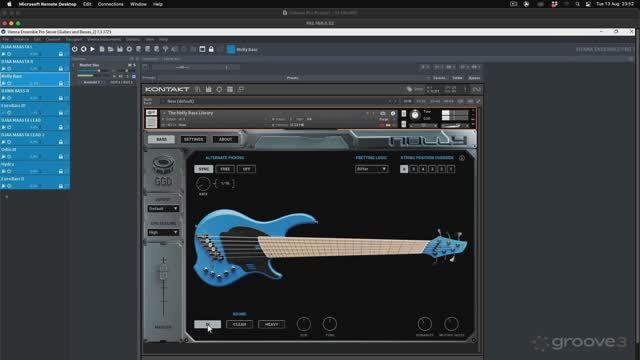Click the Master volume fader
Screen dimensions: 640x360
(163, 271)
